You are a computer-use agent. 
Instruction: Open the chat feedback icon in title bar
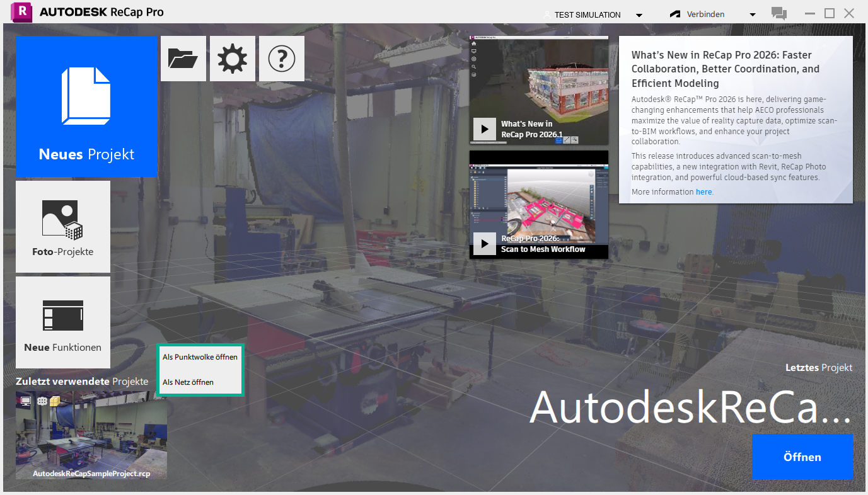pos(779,14)
